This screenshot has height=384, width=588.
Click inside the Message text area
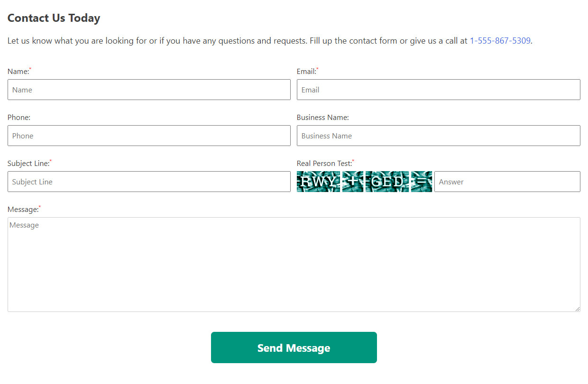294,265
